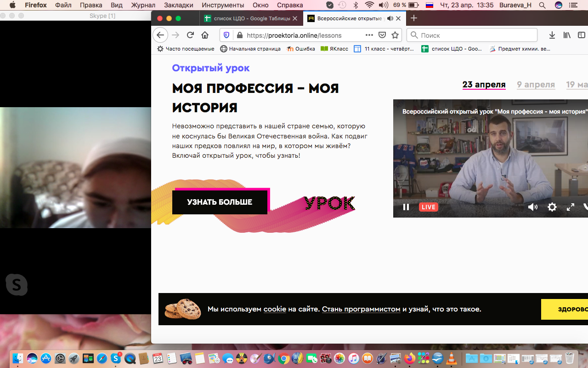Click the tracking protection shield icon
This screenshot has width=588, height=368.
(x=226, y=35)
